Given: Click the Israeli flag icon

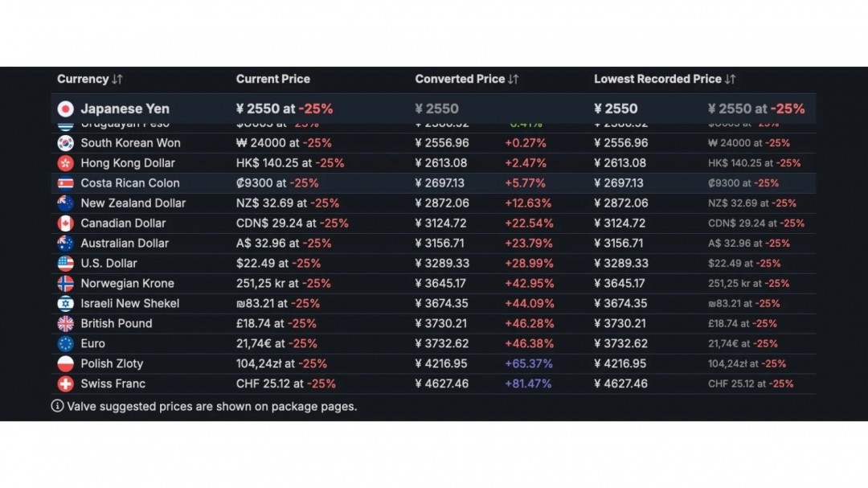Looking at the screenshot, I should pos(66,304).
